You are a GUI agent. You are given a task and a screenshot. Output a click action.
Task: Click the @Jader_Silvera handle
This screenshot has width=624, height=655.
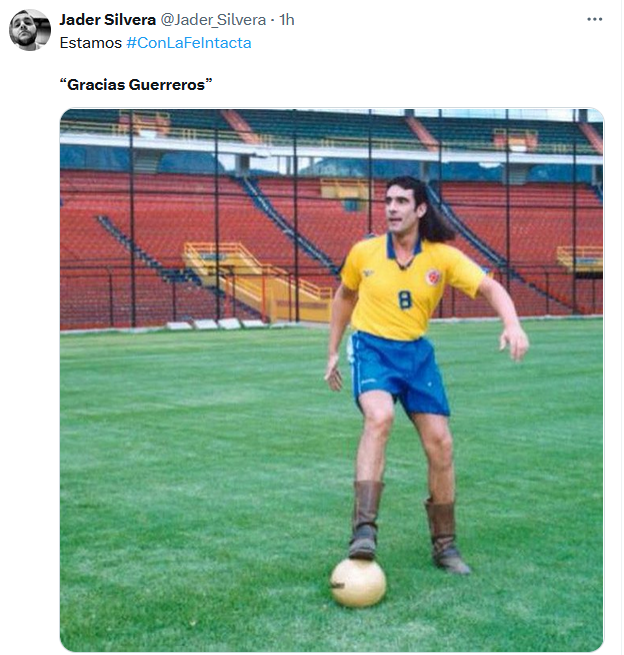[213, 20]
